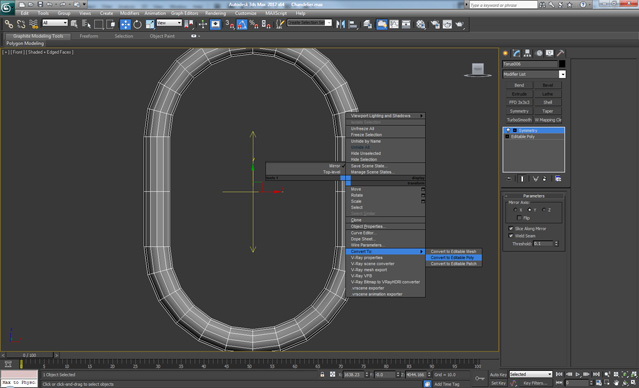Select Mirror Axis Y radio button
The height and width of the screenshot is (388, 639).
[529, 210]
